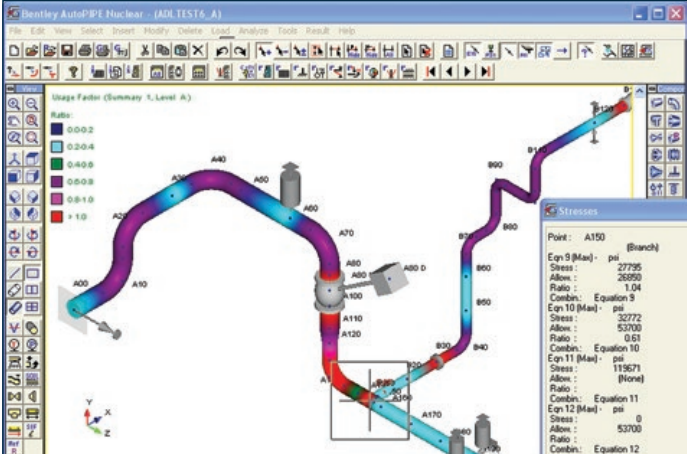The width and height of the screenshot is (687, 454).
Task: Click the three-axis view icon
Action: [x=14, y=159]
